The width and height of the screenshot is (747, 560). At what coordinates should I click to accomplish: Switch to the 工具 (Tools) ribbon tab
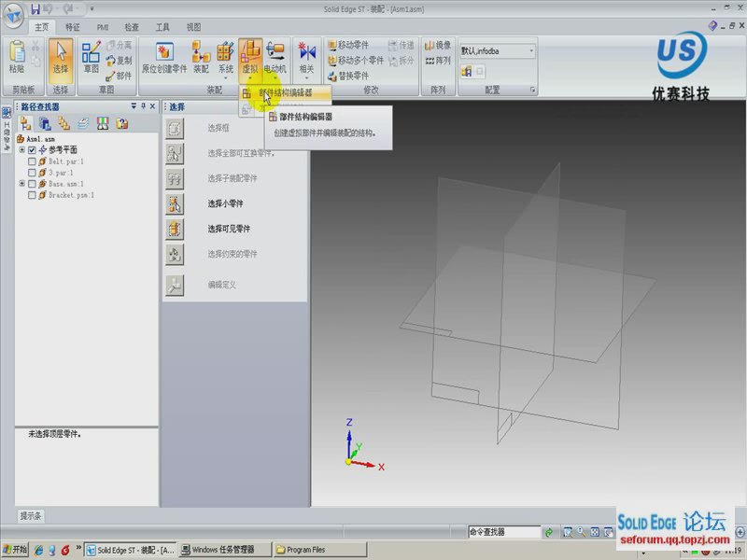coord(162,27)
